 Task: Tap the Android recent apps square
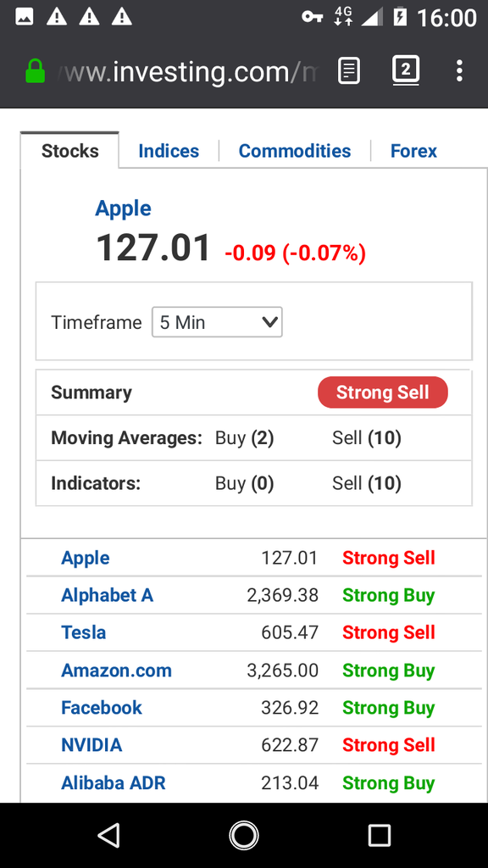pyautogui.click(x=380, y=835)
